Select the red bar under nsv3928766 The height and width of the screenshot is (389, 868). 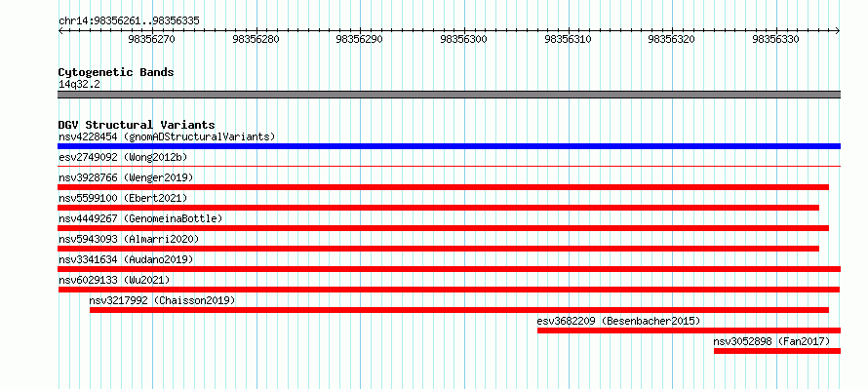[444, 187]
